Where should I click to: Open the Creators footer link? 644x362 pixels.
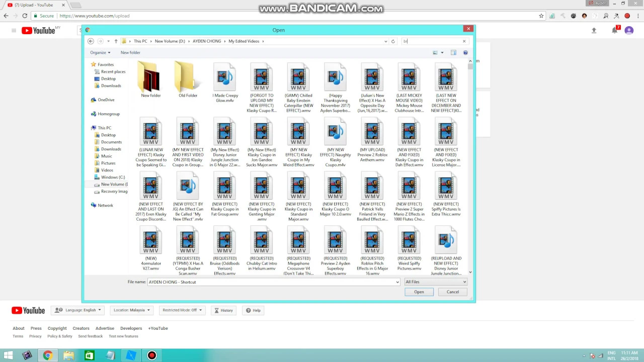81,328
